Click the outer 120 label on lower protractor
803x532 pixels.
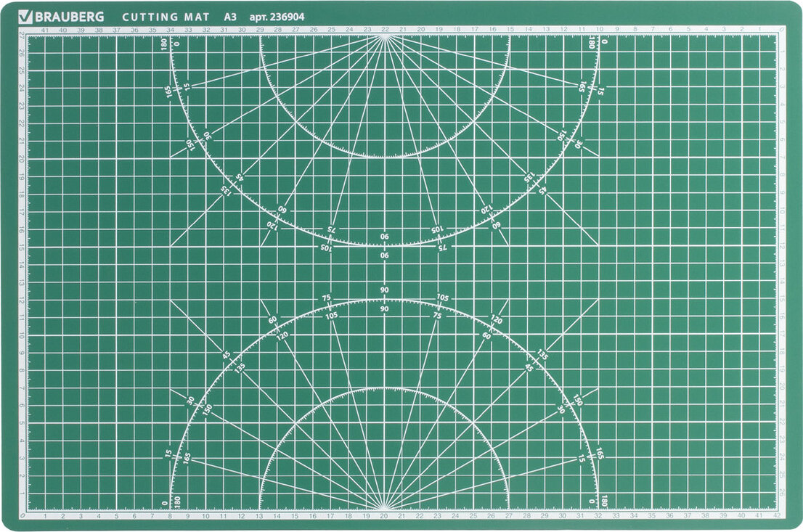click(x=496, y=319)
